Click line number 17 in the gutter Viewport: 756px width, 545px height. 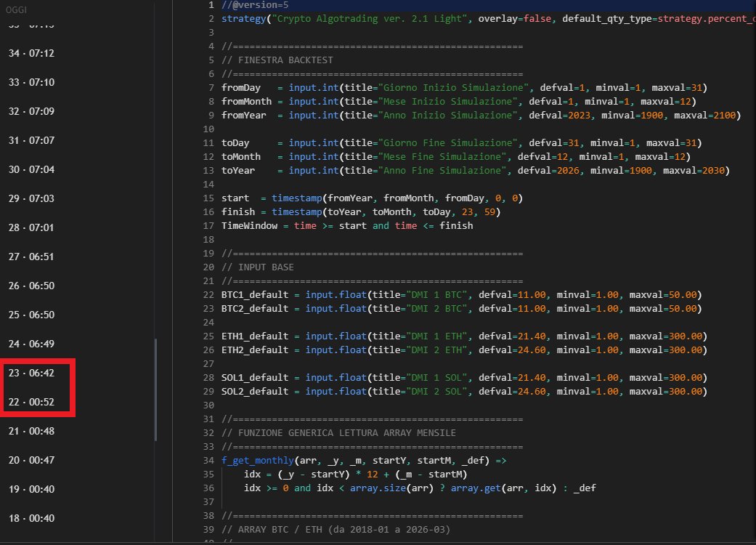click(x=210, y=225)
